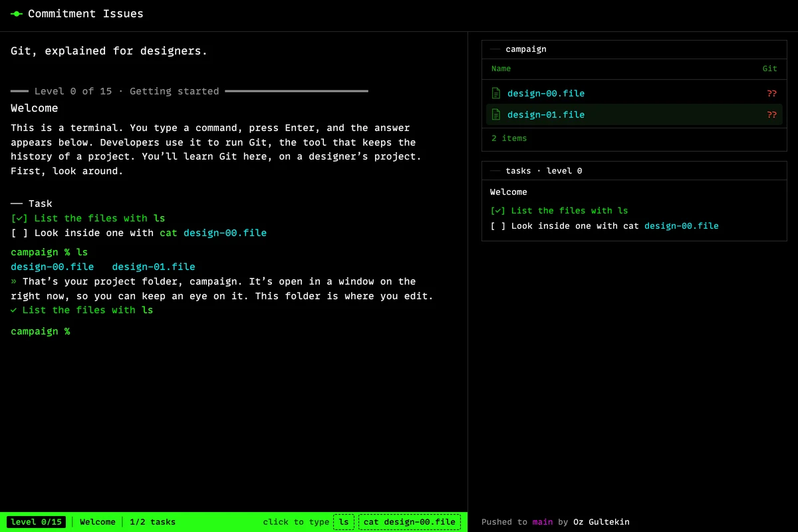This screenshot has width=798, height=532.
Task: Click the 'campaign % ls' command line
Action: click(x=49, y=252)
